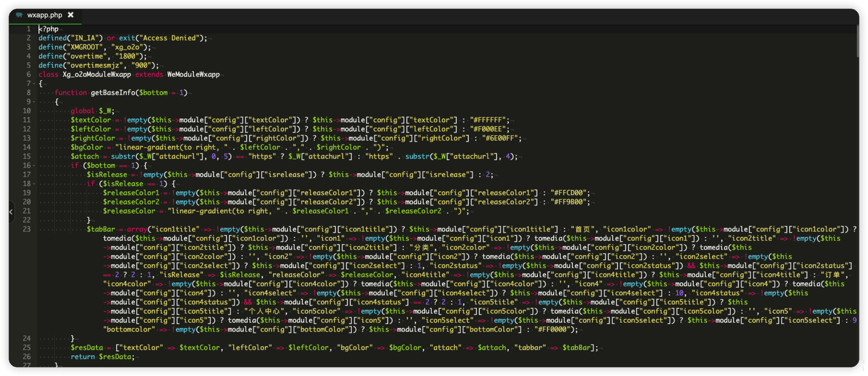Click the Xg_o2oModuleWxapp class name
Viewport: 868px width, 376px height.
[x=96, y=74]
